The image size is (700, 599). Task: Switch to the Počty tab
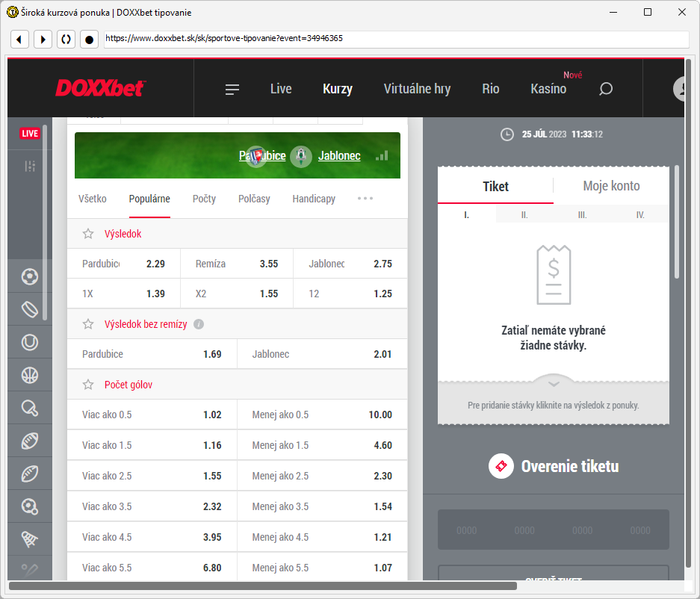(x=204, y=199)
